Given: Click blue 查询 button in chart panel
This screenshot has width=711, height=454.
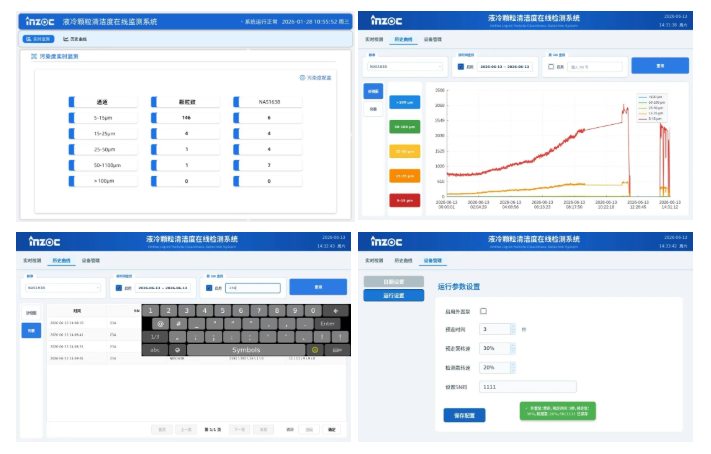Looking at the screenshot, I should click(x=660, y=66).
